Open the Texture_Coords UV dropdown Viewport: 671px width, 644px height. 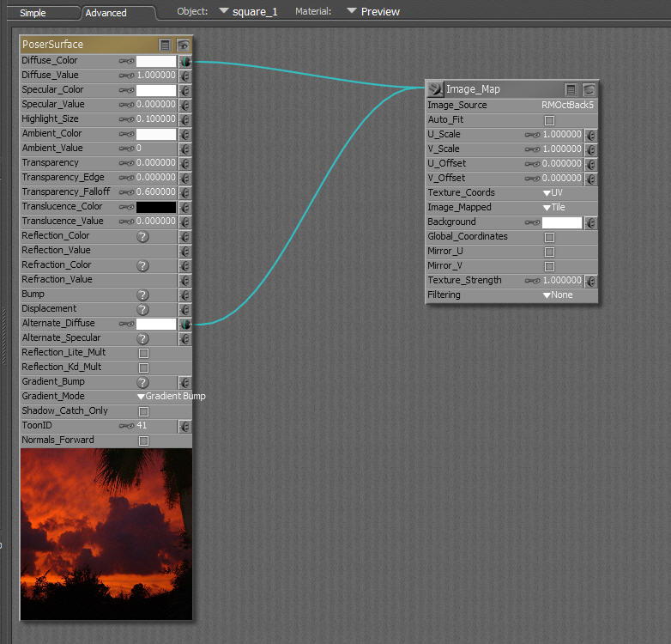(x=552, y=193)
